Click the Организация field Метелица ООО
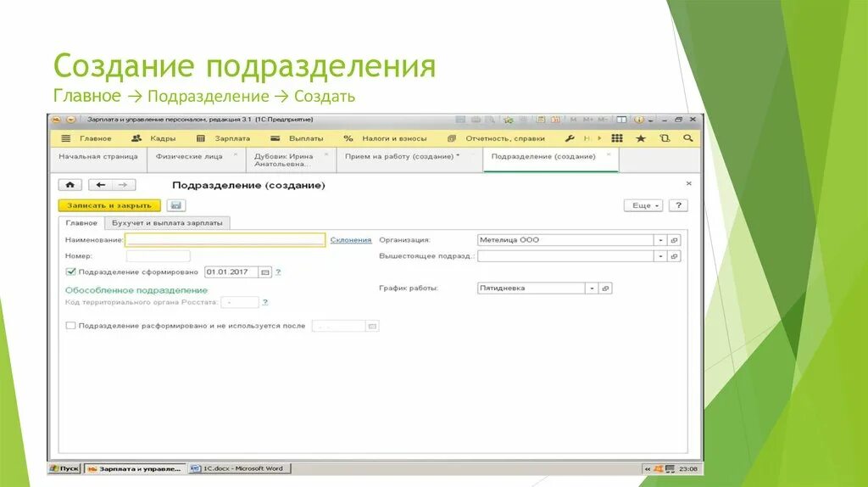This screenshot has width=868, height=487. (x=565, y=240)
